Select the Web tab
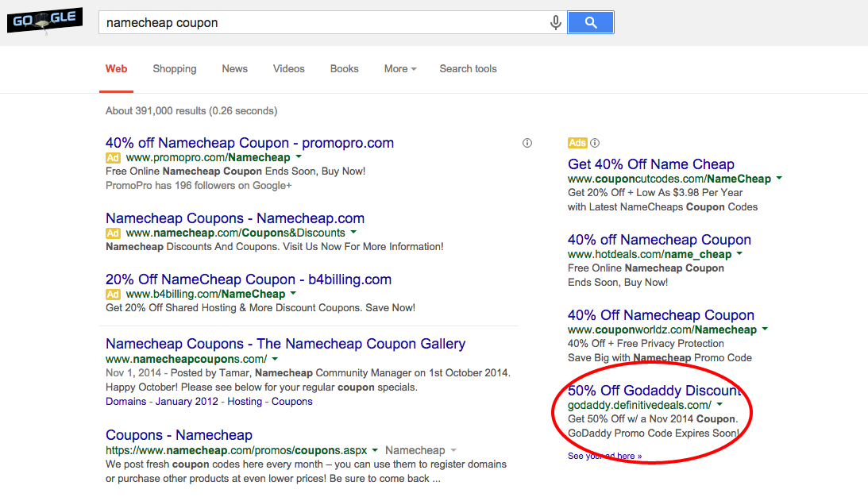868x501 pixels. (x=116, y=68)
